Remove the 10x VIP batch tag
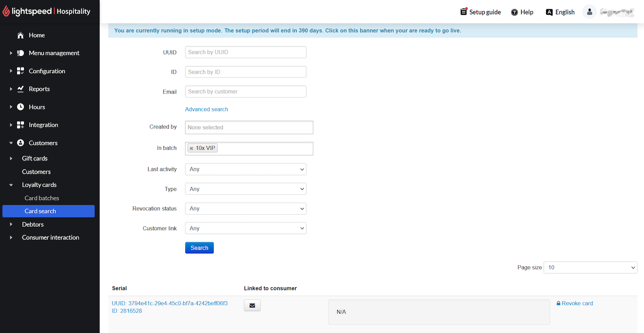 (191, 148)
